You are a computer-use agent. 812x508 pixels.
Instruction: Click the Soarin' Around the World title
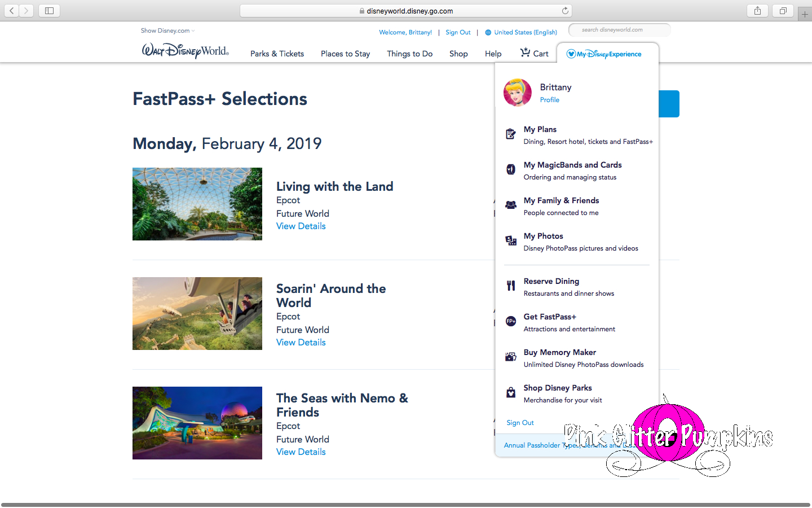pos(331,296)
